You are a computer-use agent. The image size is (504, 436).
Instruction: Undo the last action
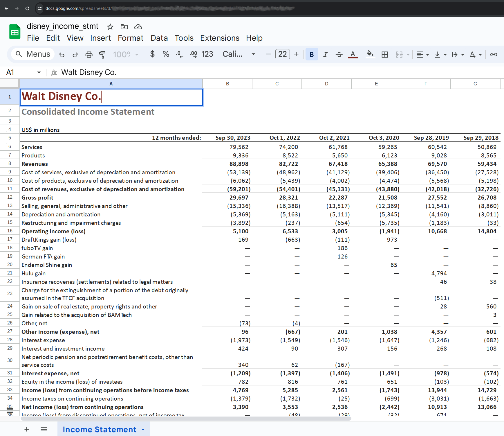tap(62, 54)
